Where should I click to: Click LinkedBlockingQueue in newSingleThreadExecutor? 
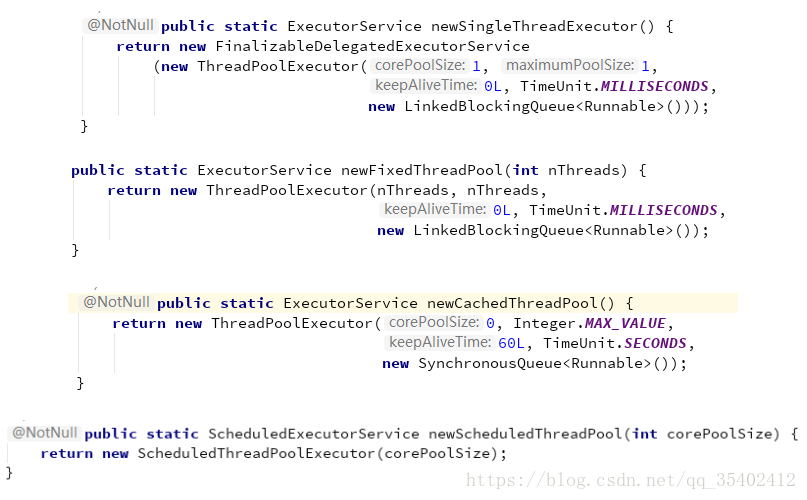point(489,107)
